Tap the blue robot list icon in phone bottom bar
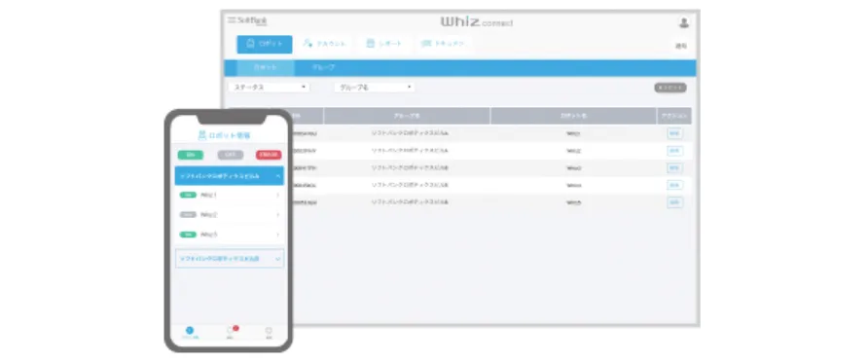Screen dimensions: 868x362 tap(190, 332)
